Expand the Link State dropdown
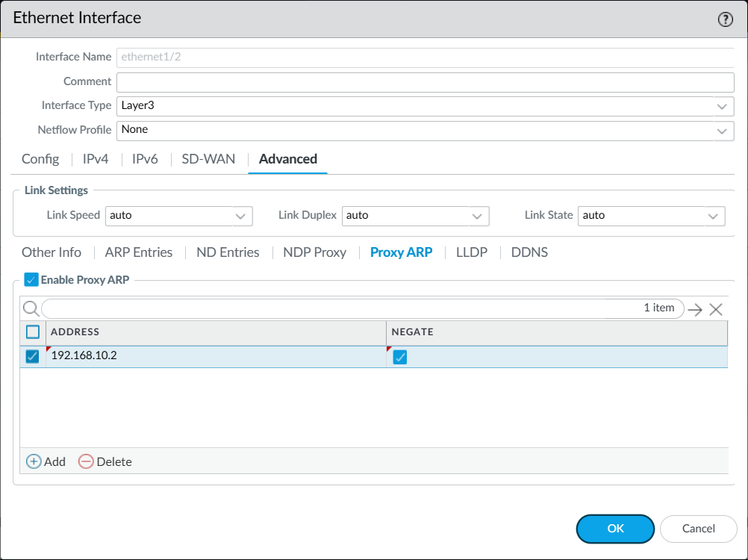This screenshot has height=560, width=748. click(x=651, y=216)
